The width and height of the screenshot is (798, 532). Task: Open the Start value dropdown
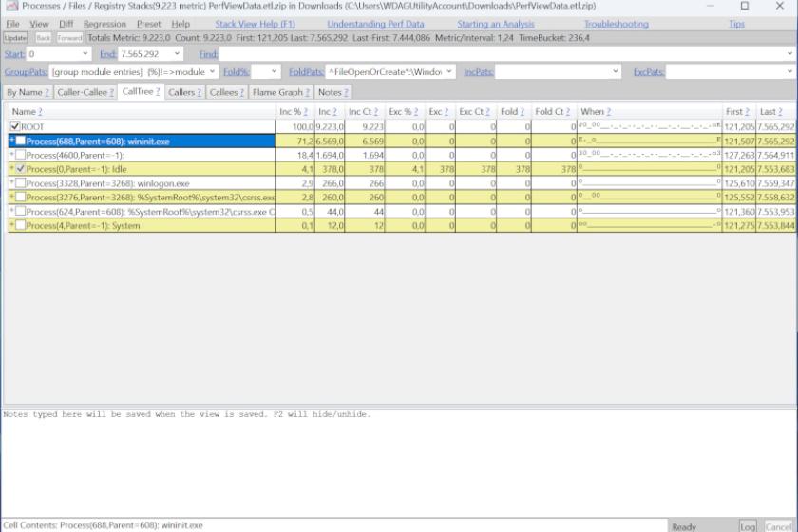85,53
